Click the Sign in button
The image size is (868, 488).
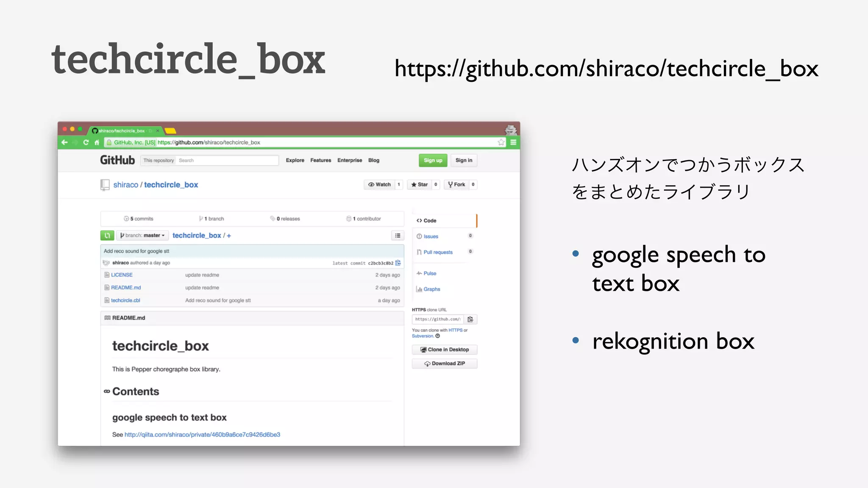click(x=464, y=160)
